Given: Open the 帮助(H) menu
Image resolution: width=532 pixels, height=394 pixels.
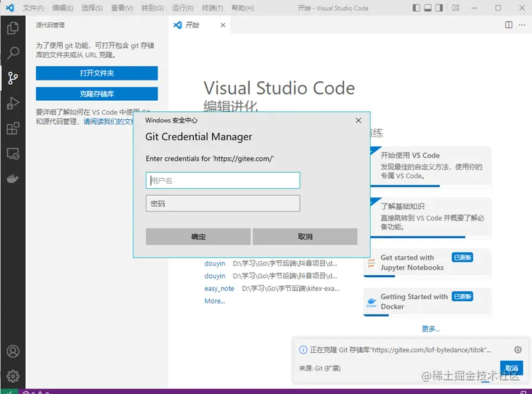Looking at the screenshot, I should (x=242, y=8).
